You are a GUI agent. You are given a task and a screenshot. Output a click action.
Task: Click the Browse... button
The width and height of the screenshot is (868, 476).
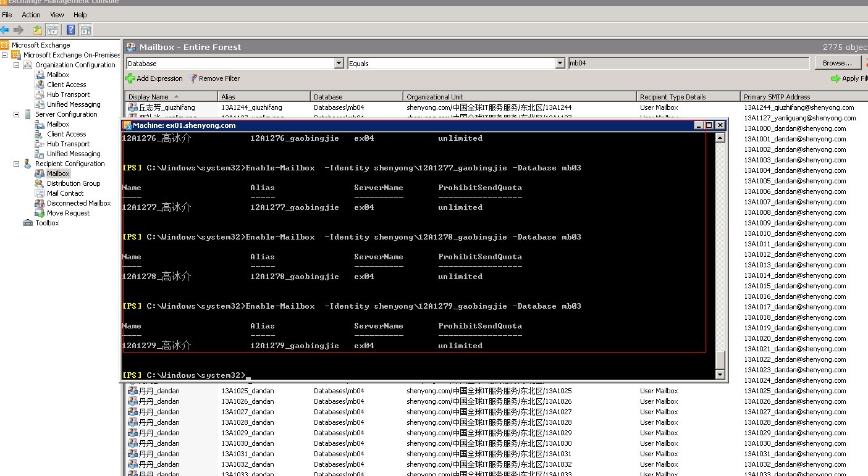coord(838,63)
